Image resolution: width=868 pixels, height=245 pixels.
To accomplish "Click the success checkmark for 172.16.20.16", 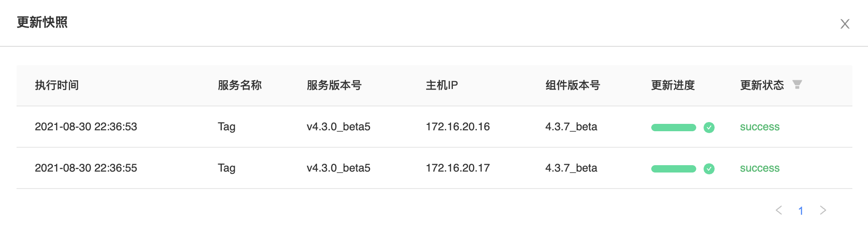I will pyautogui.click(x=709, y=128).
